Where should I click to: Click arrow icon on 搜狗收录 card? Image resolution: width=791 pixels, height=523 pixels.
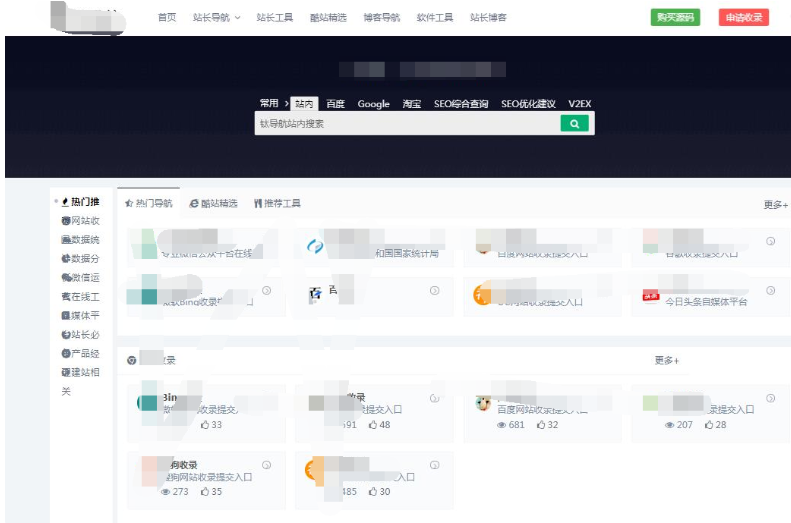click(266, 465)
